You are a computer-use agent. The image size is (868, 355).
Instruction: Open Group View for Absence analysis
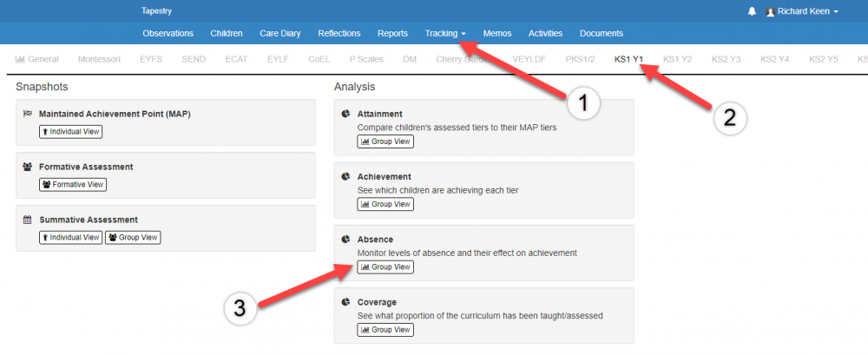tap(385, 267)
